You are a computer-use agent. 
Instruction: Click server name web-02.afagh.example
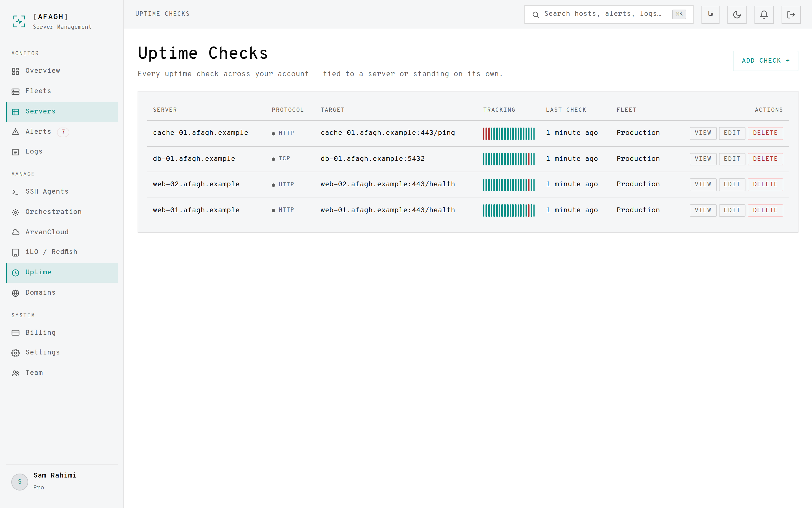coord(196,185)
